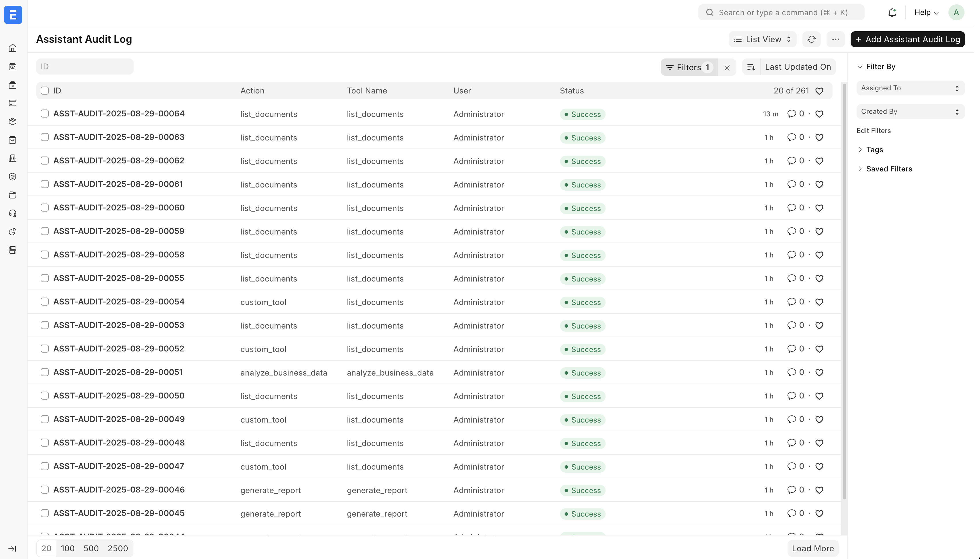980x559 pixels.
Task: Select the Quality shield icon
Action: pyautogui.click(x=13, y=177)
